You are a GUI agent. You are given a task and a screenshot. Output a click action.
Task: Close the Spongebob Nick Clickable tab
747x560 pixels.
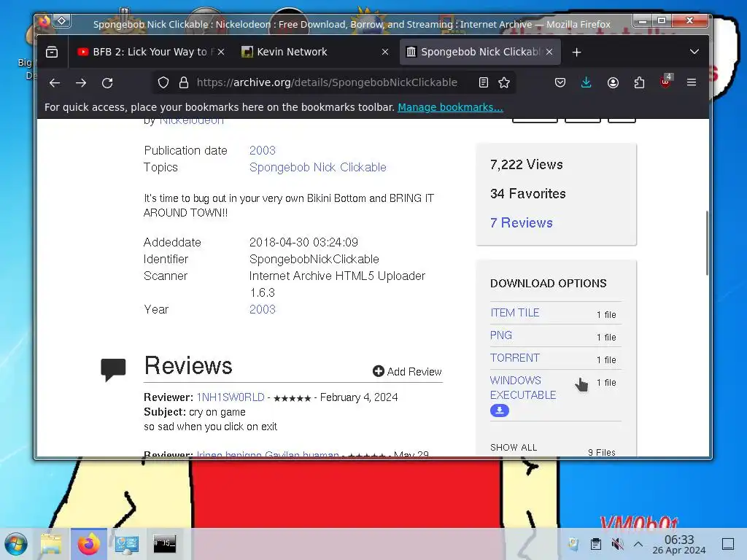549,52
